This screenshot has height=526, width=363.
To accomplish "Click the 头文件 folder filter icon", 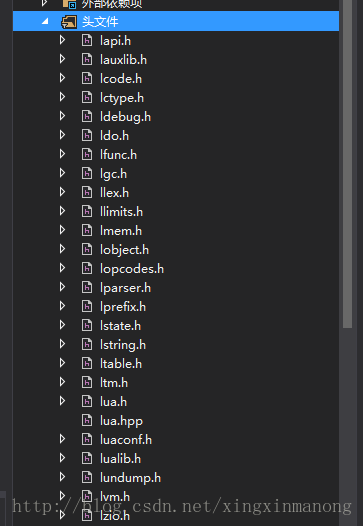I will [x=69, y=22].
